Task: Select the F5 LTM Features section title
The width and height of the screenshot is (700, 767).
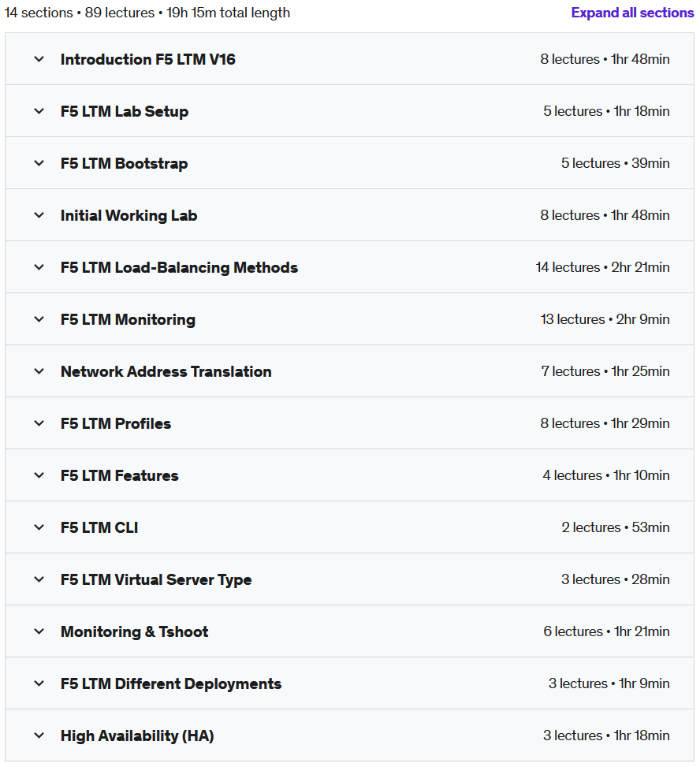Action: 119,475
